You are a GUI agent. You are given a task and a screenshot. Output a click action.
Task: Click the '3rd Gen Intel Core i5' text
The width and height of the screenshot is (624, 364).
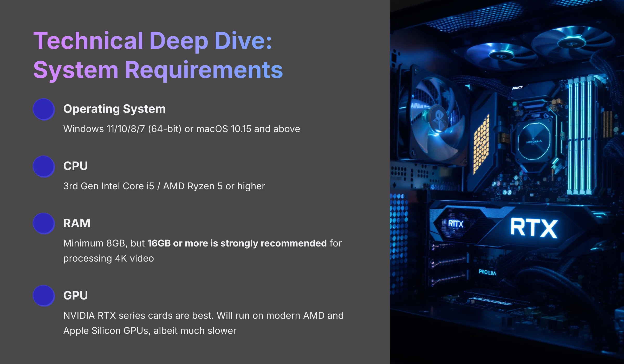pos(109,186)
